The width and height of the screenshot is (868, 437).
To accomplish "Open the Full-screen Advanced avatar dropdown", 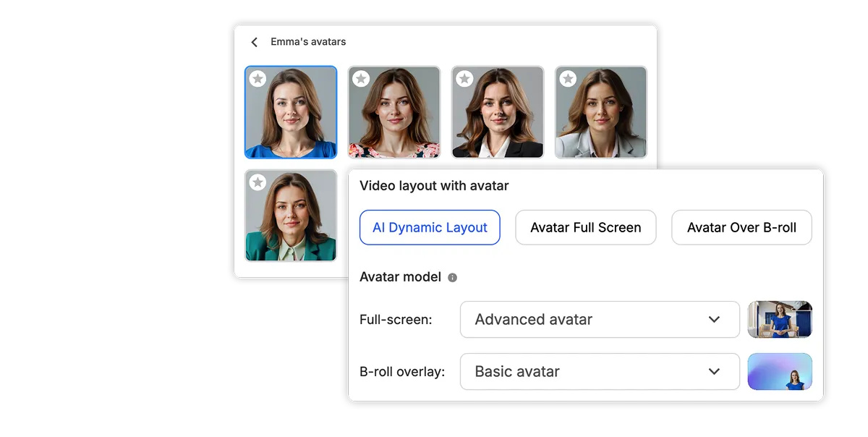I will coord(600,319).
